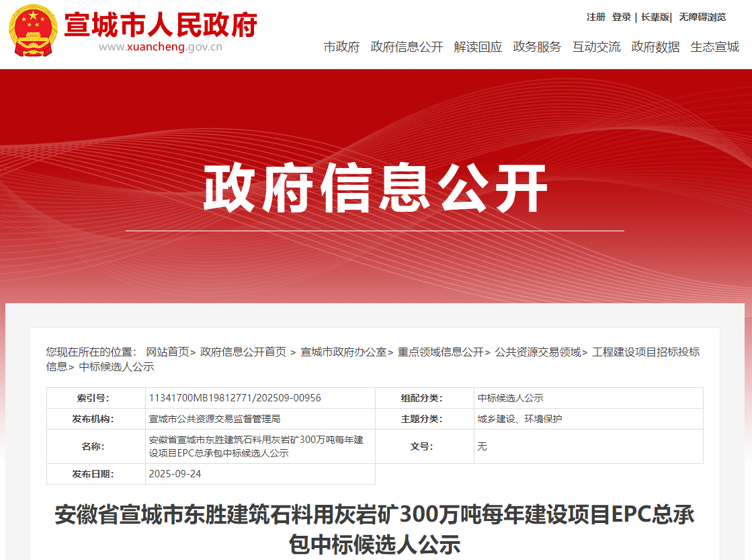Click 宣城市政府办公室 breadcrumb link
Screen dimensions: 752x560
[343, 352]
